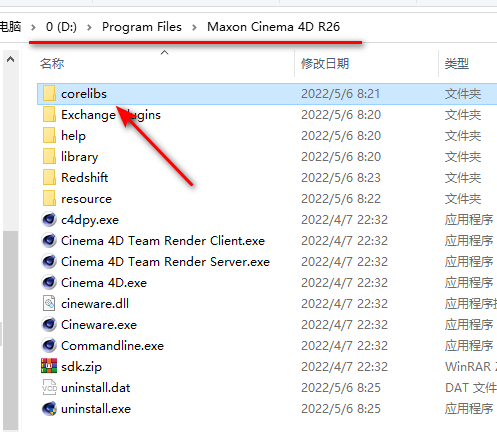Select the sdk.zip WinRAR archive icon

click(x=49, y=366)
